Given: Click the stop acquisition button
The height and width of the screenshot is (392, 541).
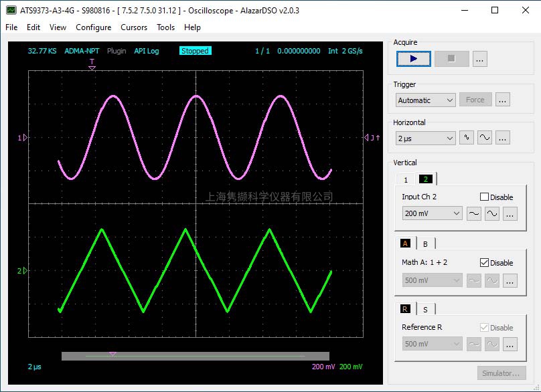Looking at the screenshot, I should [x=452, y=59].
